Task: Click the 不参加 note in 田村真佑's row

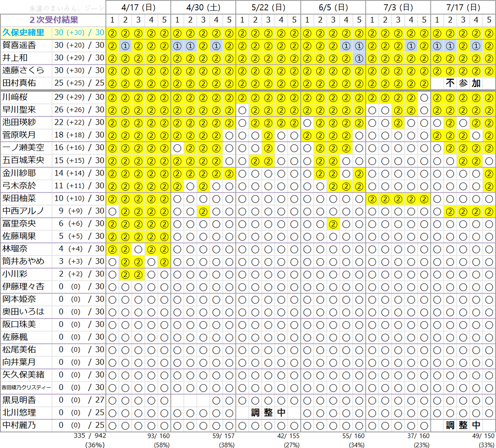Action: [x=463, y=84]
